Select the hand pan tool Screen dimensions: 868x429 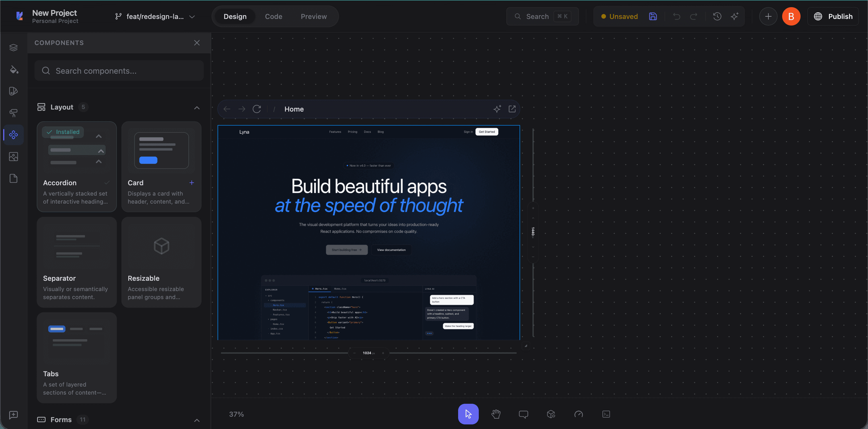496,414
